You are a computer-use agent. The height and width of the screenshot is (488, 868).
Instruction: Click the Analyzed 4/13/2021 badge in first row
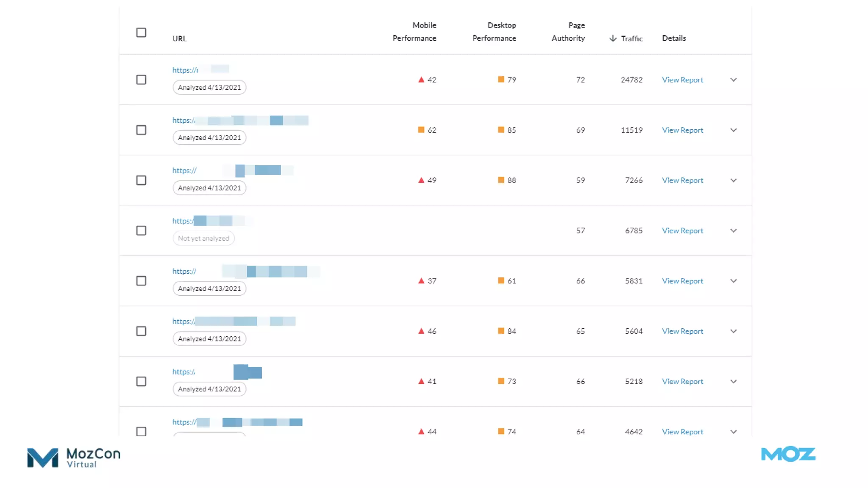pyautogui.click(x=209, y=87)
